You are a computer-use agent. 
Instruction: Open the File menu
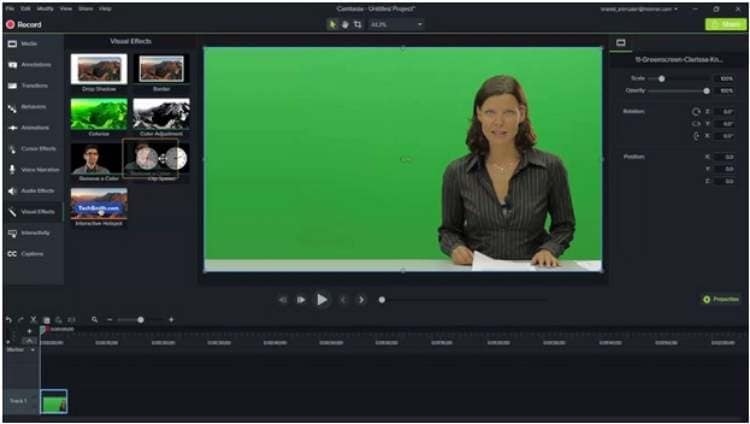[x=10, y=9]
